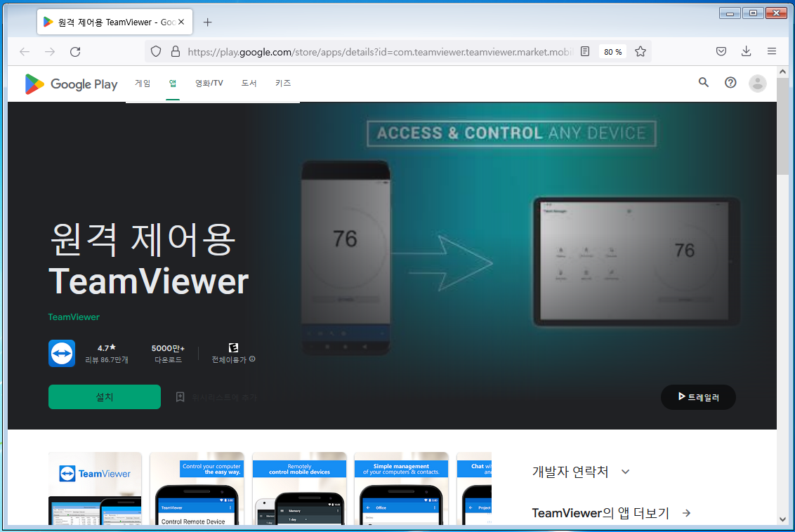Toggle reader view icon in address bar
The image size is (795, 532).
(585, 52)
